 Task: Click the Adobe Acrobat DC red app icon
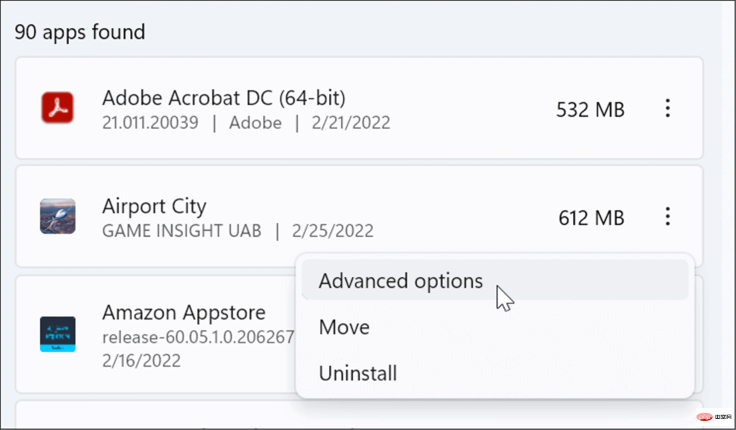pos(57,108)
